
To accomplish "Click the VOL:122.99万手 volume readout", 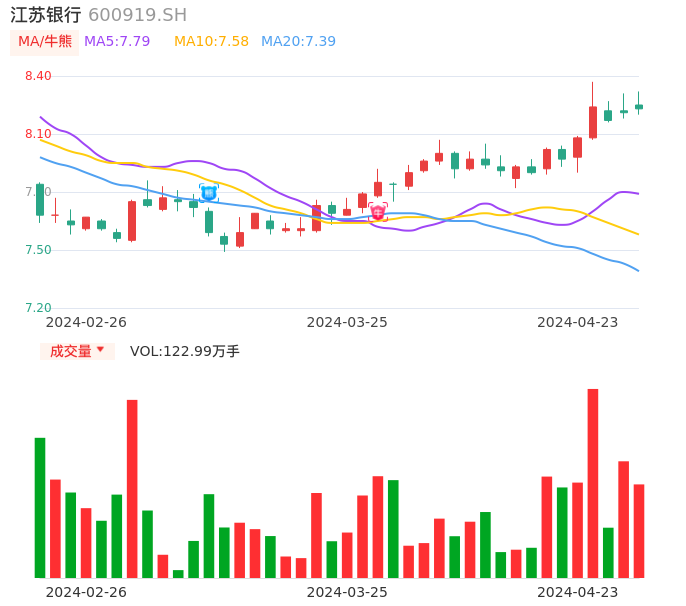I will pyautogui.click(x=185, y=351).
